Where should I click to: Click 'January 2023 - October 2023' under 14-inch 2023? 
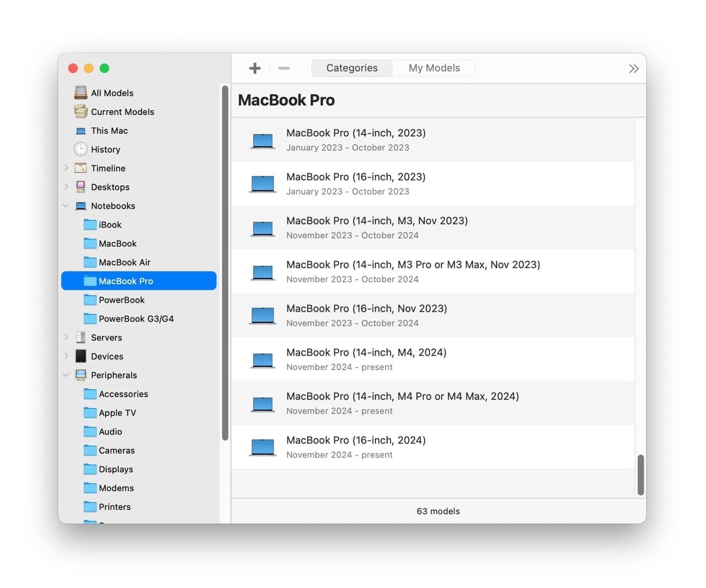click(x=347, y=148)
